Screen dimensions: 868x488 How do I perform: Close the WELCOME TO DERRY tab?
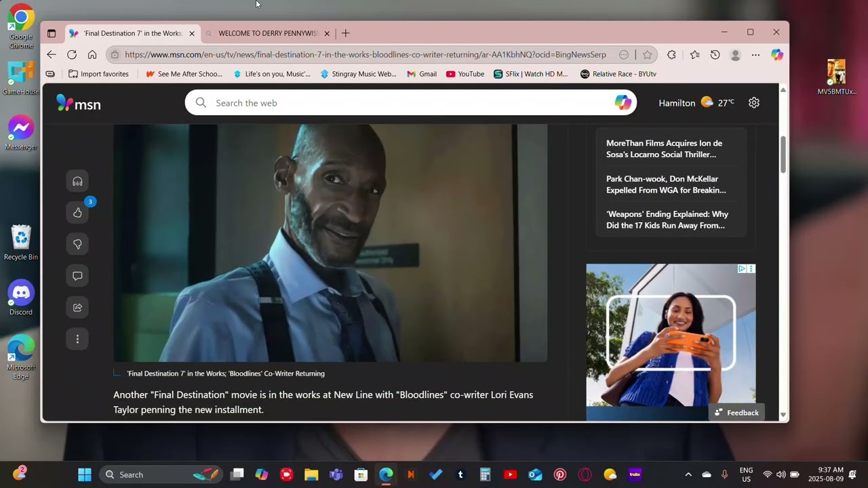tap(327, 33)
